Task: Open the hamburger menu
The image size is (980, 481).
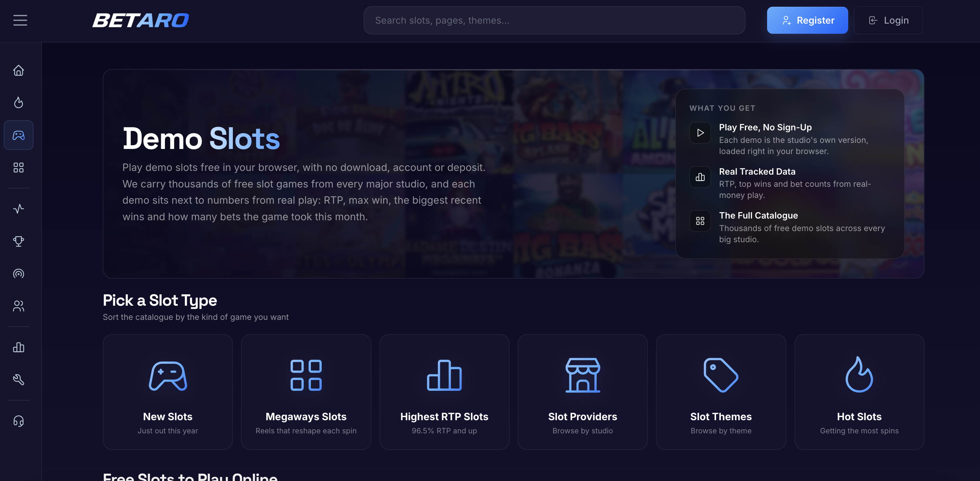Action: (20, 20)
